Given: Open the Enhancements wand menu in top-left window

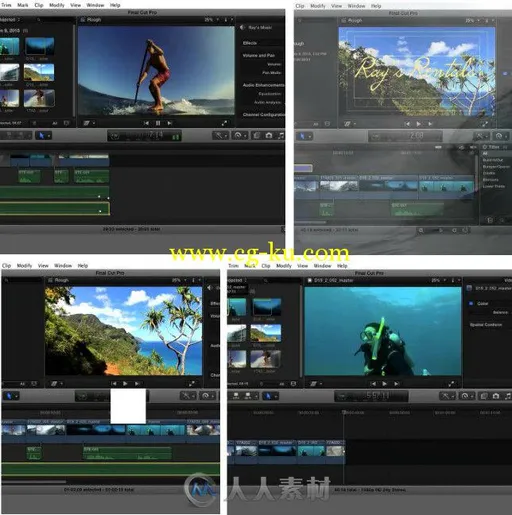Looking at the screenshot, I should (x=220, y=136).
